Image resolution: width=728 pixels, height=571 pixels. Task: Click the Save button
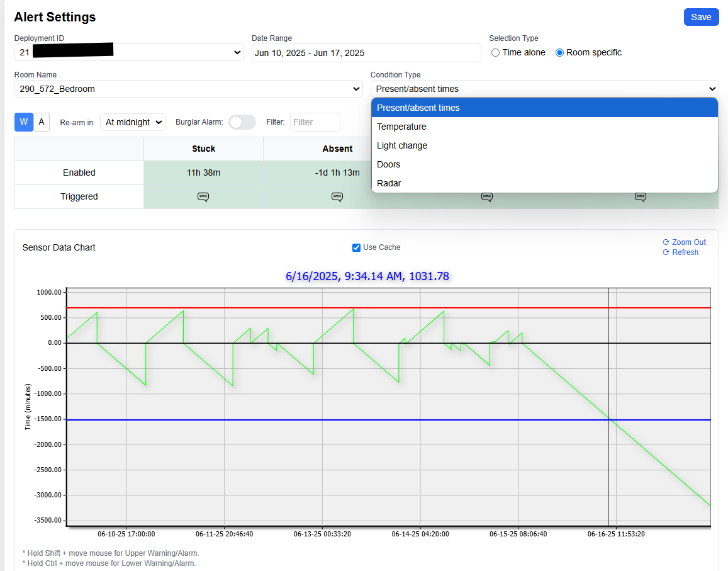pyautogui.click(x=701, y=17)
